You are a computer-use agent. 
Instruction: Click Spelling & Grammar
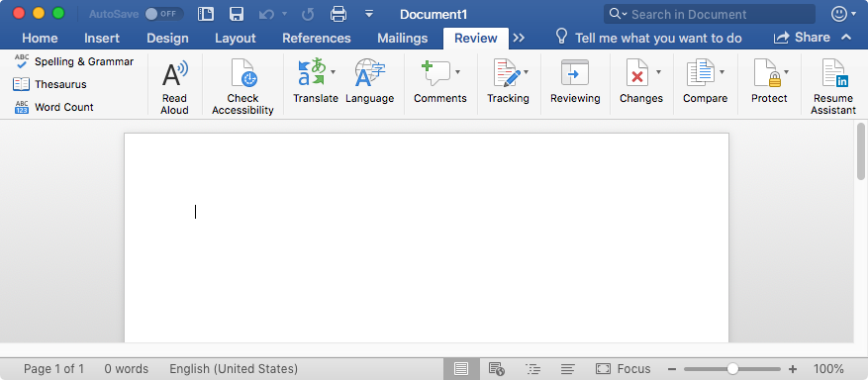click(x=73, y=62)
